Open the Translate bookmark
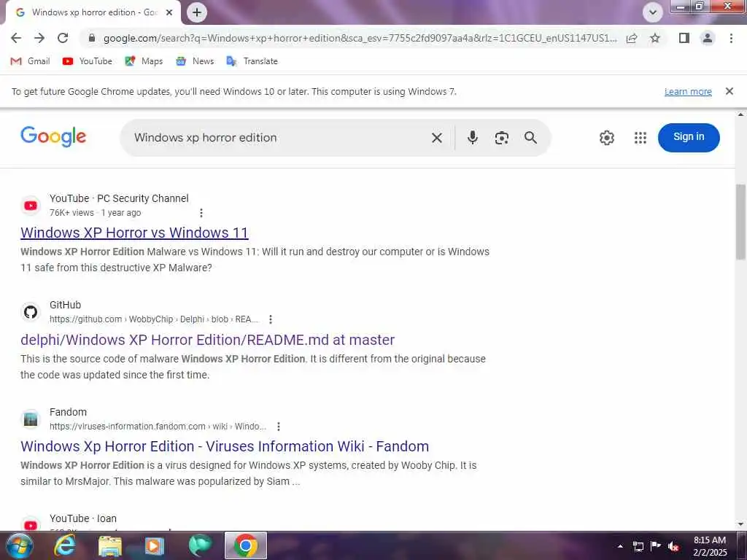Viewport: 747px width, 560px height. click(x=252, y=61)
